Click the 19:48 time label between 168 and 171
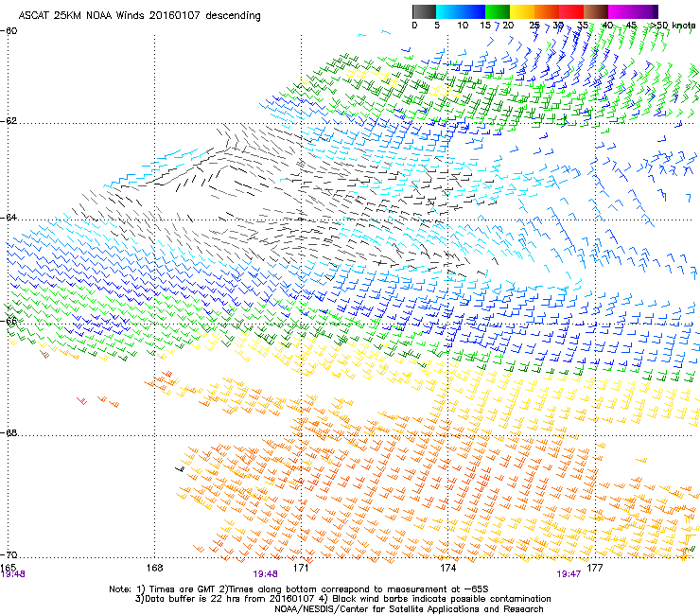Image resolution: width=700 pixels, height=615 pixels. [x=265, y=574]
